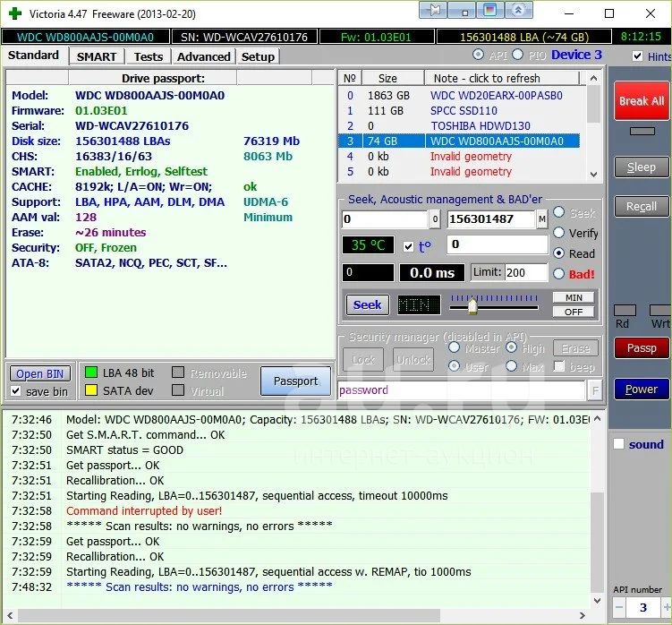This screenshot has height=625, width=672.
Task: Click the 'M' max LBA button
Action: point(542,219)
